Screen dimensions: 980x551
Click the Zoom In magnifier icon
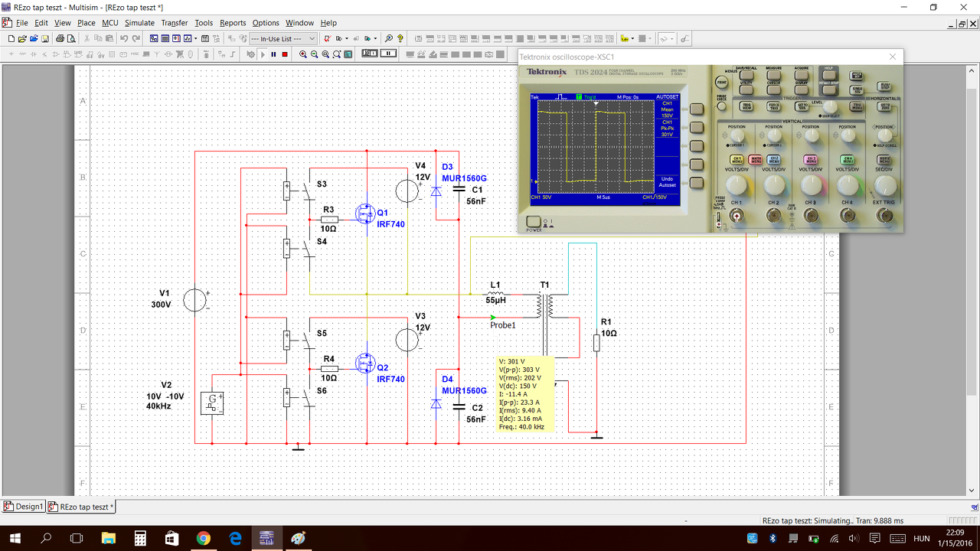tap(303, 54)
